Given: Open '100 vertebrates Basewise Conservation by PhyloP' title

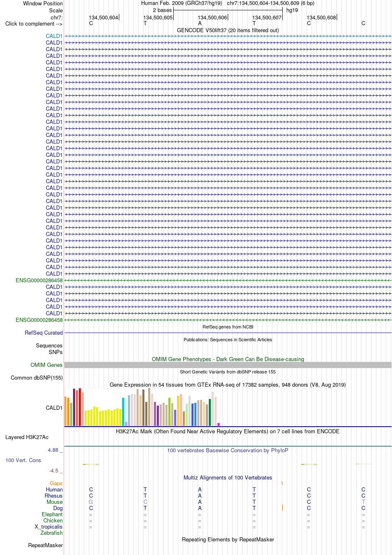Looking at the screenshot, I should (228, 451).
